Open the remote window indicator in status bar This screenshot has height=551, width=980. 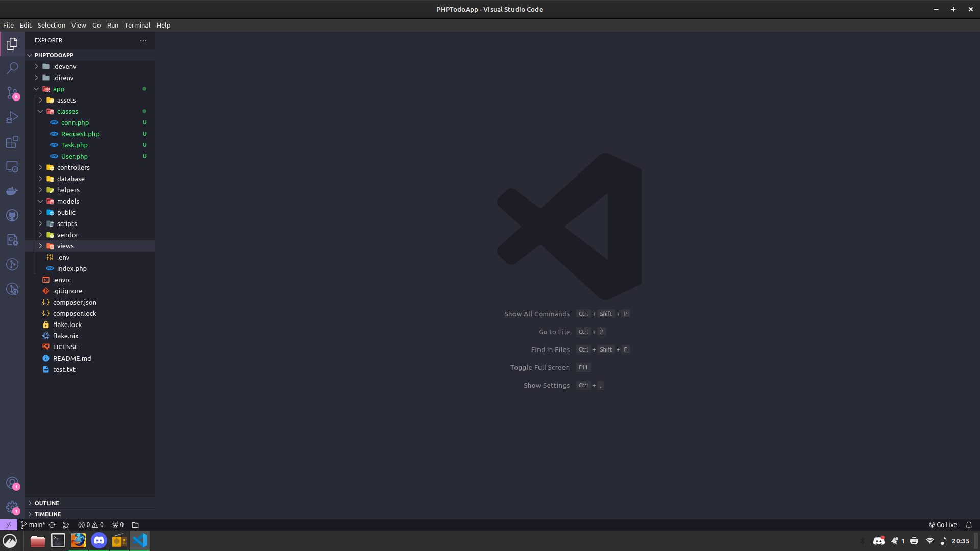coord(9,524)
